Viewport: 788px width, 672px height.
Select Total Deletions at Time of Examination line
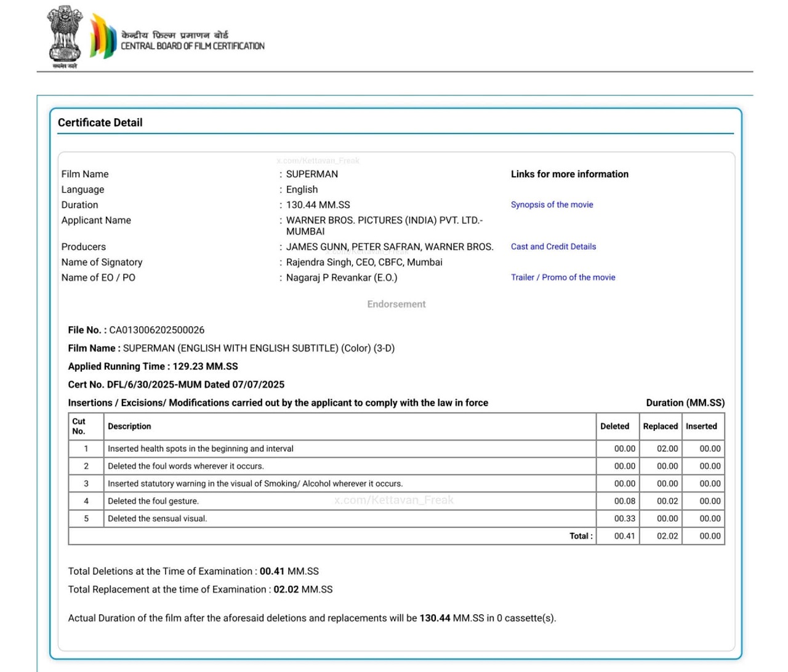[x=193, y=572]
